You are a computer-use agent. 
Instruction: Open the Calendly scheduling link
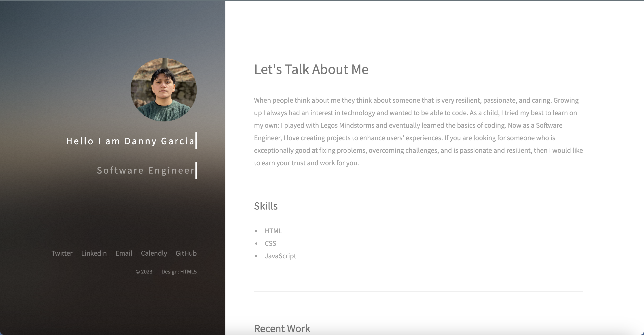[x=154, y=253]
